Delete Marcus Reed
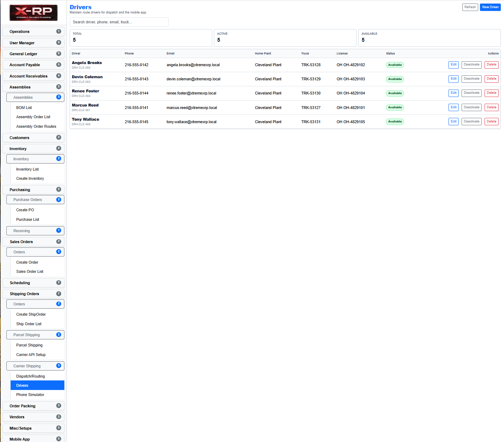 click(491, 107)
